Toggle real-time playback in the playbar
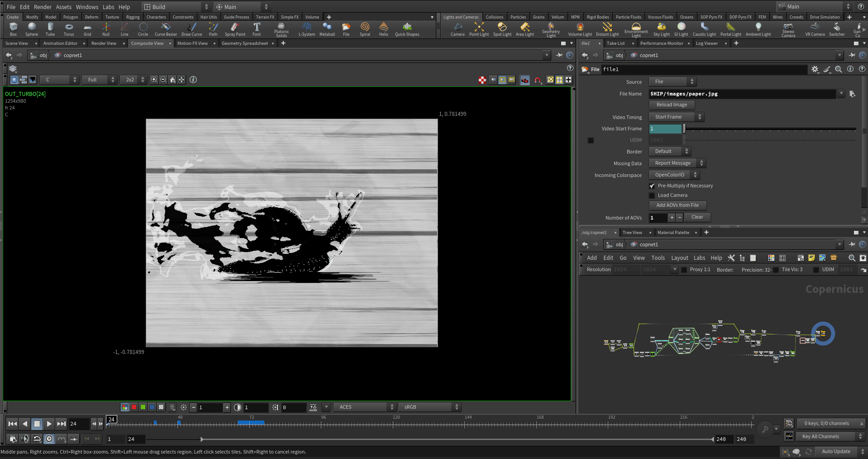The height and width of the screenshot is (459, 868). coord(49,439)
